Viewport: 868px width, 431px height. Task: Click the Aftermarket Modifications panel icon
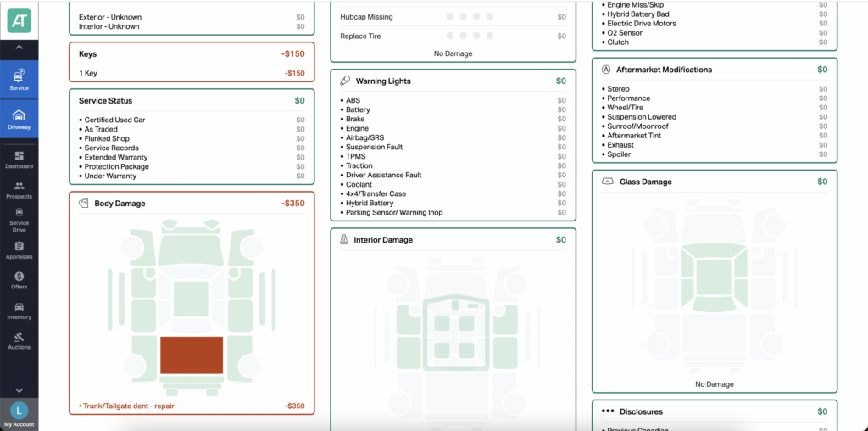pos(605,70)
